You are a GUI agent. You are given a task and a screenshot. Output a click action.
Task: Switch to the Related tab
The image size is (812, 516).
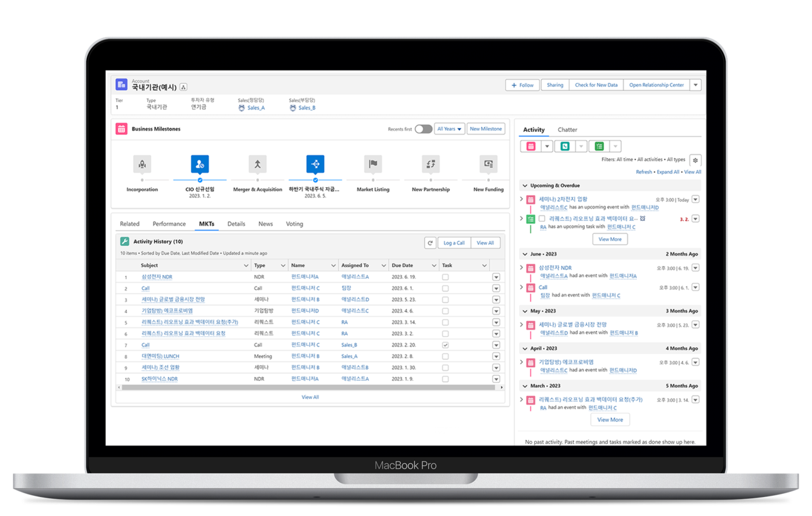coord(129,224)
